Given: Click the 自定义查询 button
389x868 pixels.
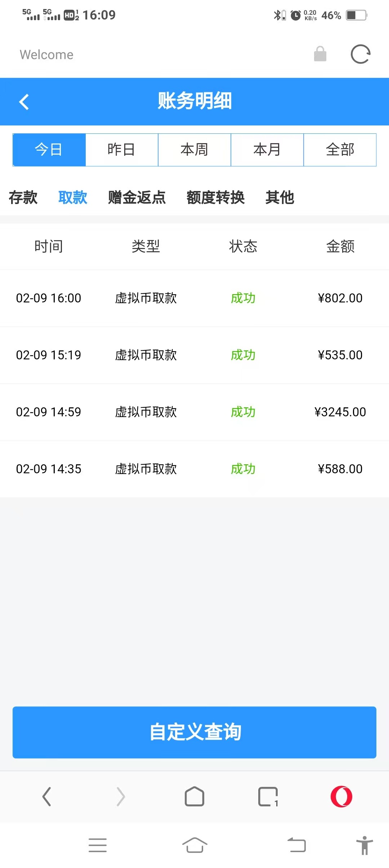Looking at the screenshot, I should pyautogui.click(x=194, y=732).
